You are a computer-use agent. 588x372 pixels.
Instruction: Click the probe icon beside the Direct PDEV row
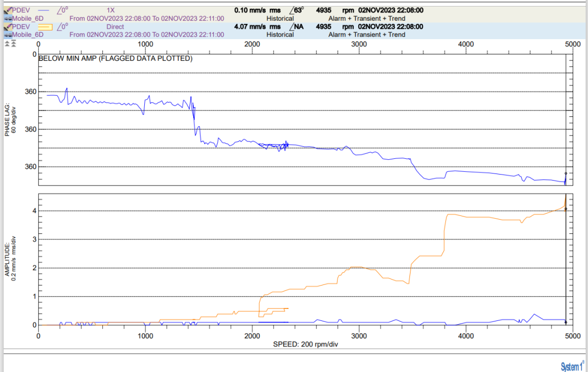8,27
